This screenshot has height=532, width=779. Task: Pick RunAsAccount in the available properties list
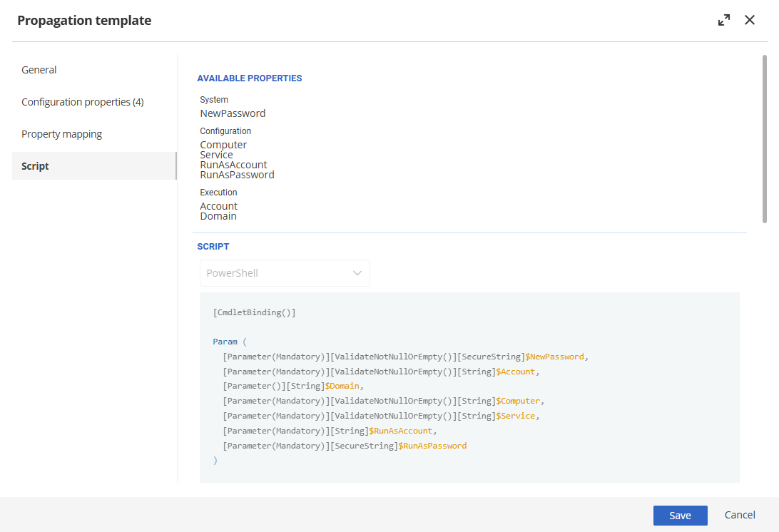click(x=233, y=165)
